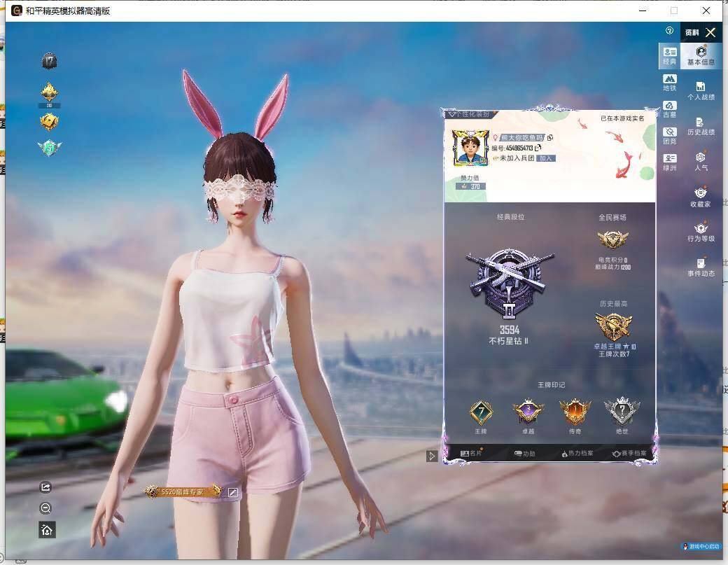Copy the player nickname
Viewport: 728px width, 565px height.
click(550, 137)
